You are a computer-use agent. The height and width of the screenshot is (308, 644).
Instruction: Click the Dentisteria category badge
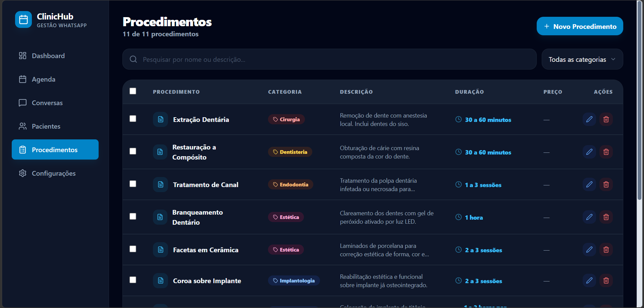(x=290, y=152)
